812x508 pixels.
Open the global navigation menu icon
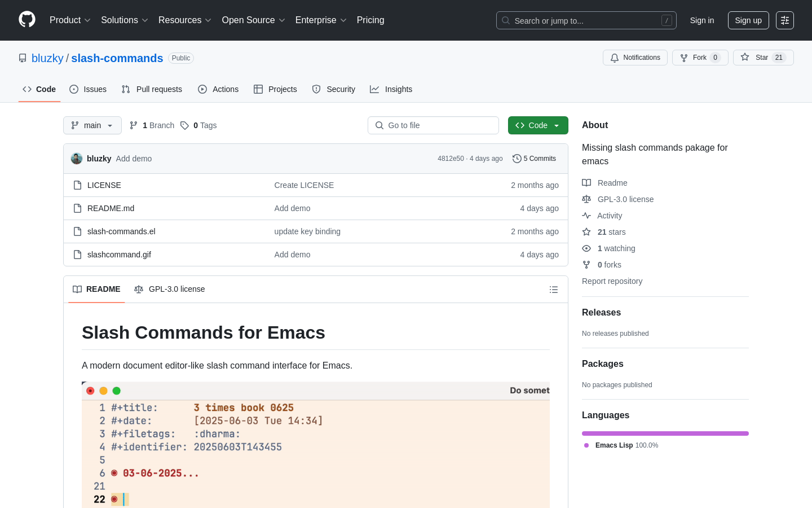784,20
